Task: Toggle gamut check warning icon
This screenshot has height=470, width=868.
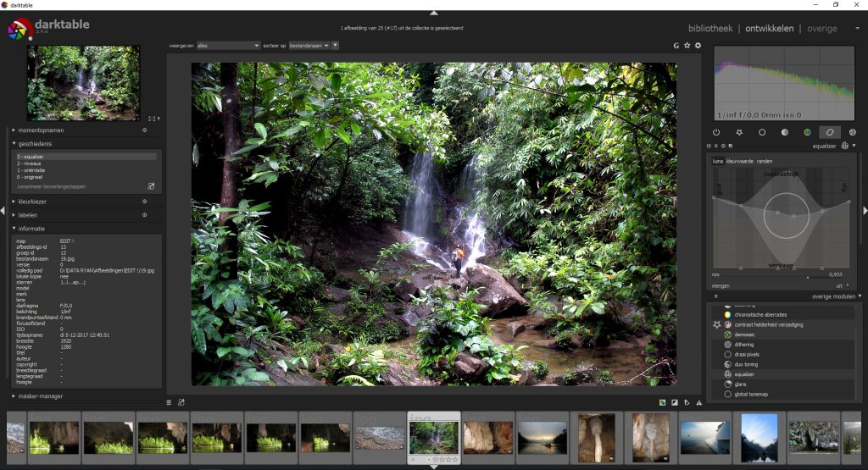Action: pos(699,402)
